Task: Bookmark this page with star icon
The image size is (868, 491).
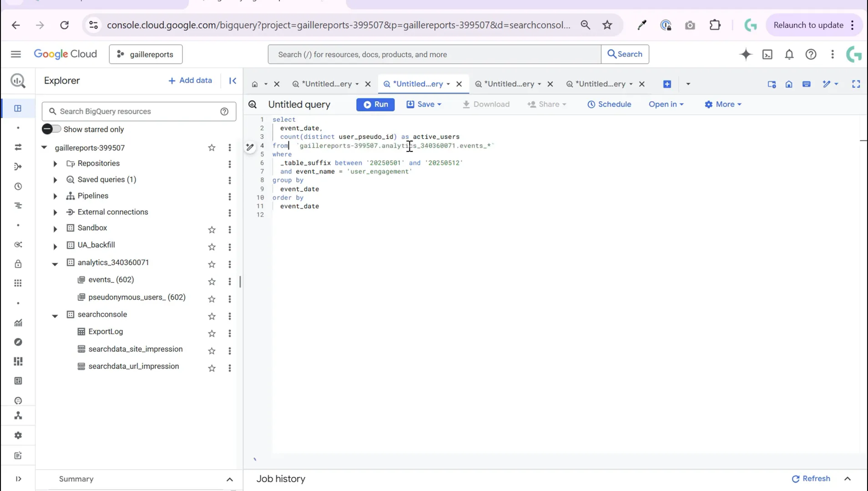Action: [607, 25]
